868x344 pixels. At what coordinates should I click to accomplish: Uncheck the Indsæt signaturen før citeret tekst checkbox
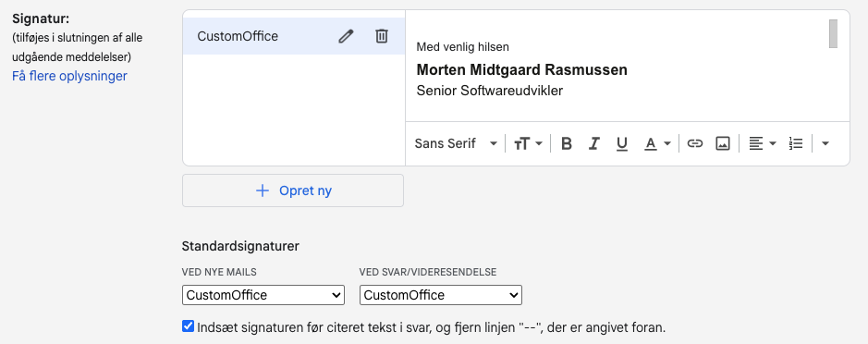189,326
